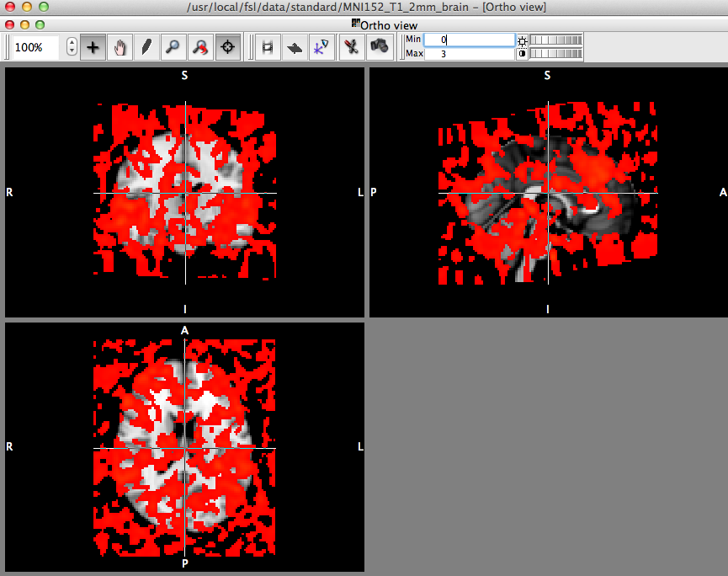Click inside the sagittal brain view
The width and height of the screenshot is (728, 576).
click(549, 192)
